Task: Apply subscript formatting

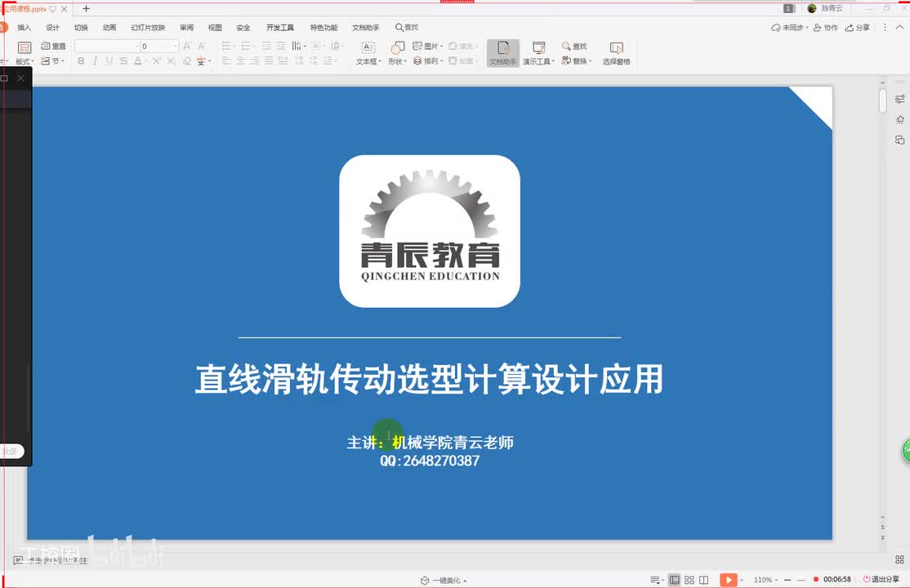Action: point(171,60)
